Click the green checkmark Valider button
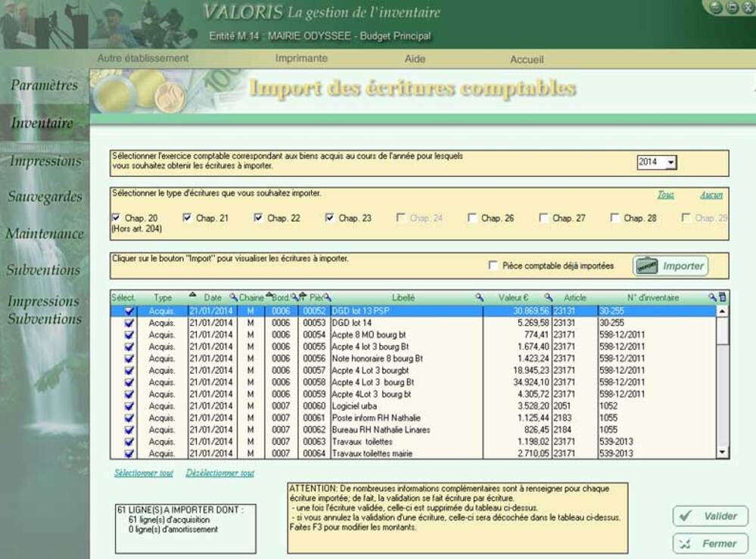 pyautogui.click(x=710, y=516)
